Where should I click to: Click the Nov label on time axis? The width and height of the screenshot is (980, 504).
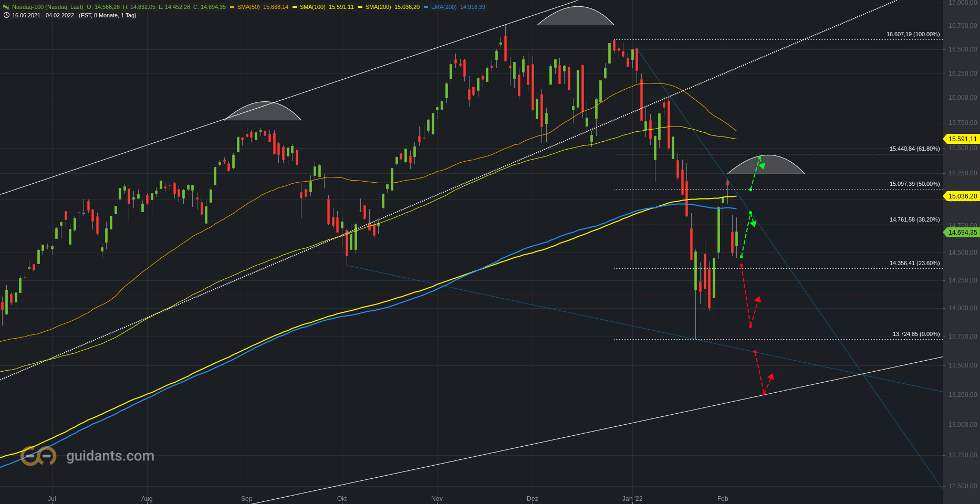(x=437, y=499)
